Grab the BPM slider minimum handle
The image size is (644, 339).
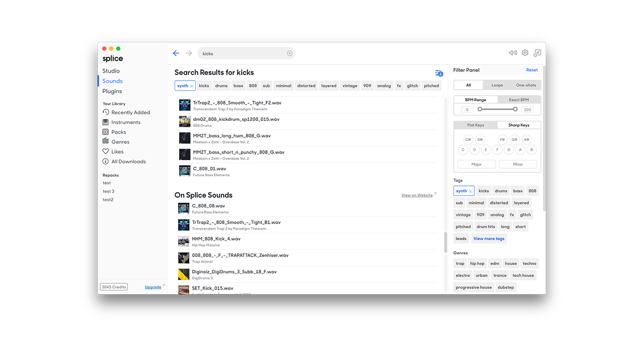tap(479, 109)
